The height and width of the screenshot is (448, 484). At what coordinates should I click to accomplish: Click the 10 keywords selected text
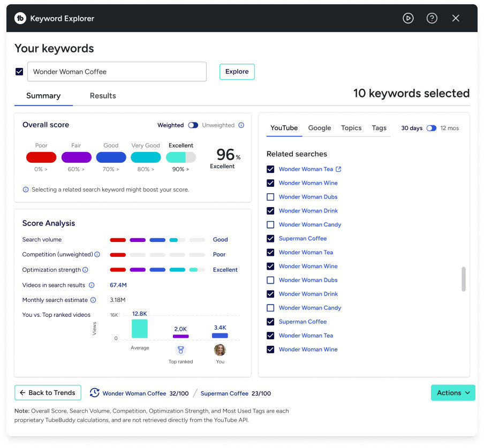click(412, 93)
